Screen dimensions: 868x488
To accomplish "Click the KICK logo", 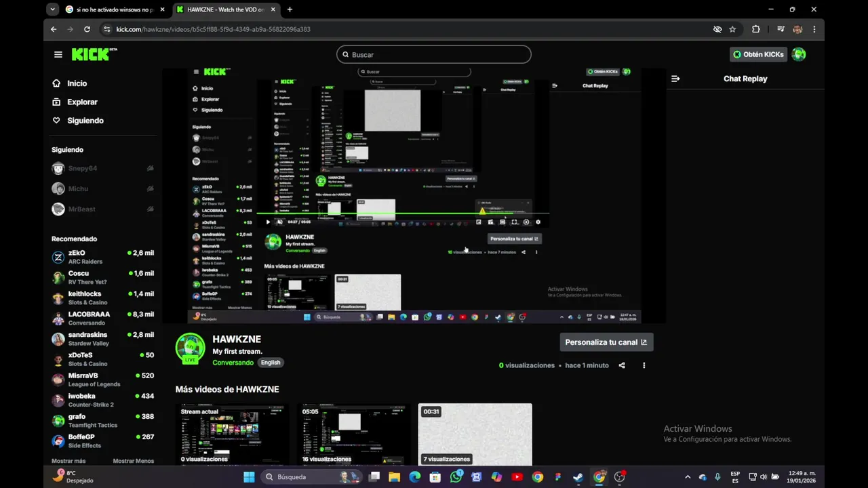I will coord(94,54).
